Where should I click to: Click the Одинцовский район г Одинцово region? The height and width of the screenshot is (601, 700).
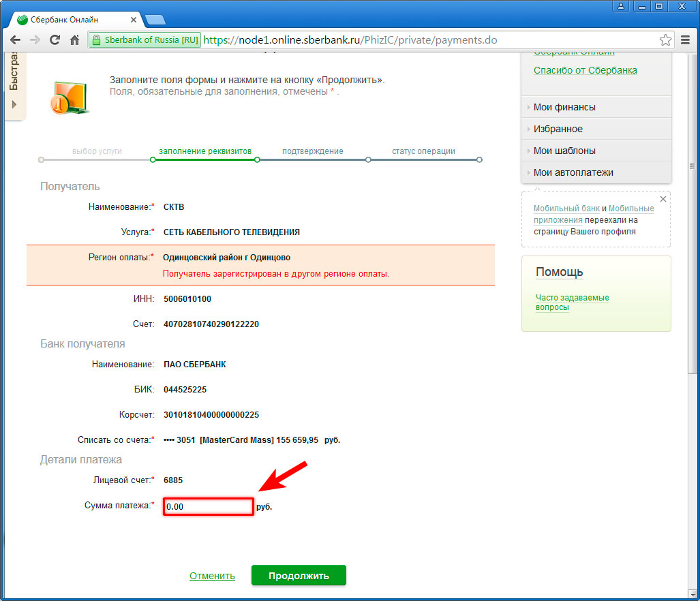[x=226, y=258]
